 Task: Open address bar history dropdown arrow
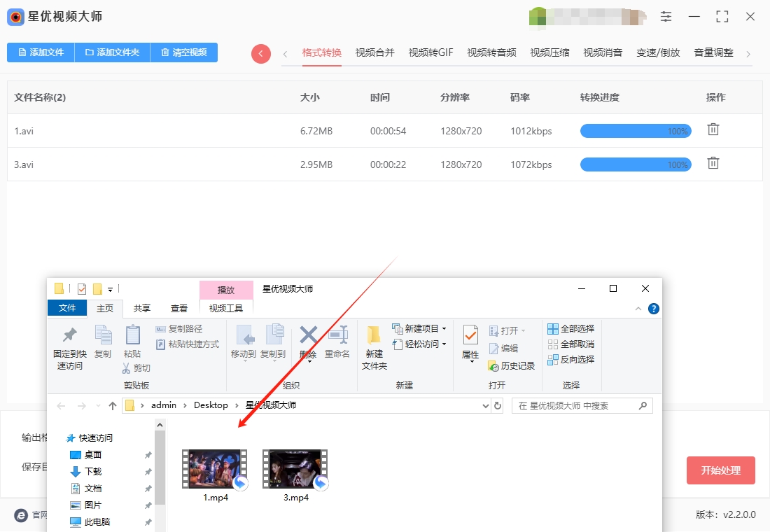tap(485, 406)
